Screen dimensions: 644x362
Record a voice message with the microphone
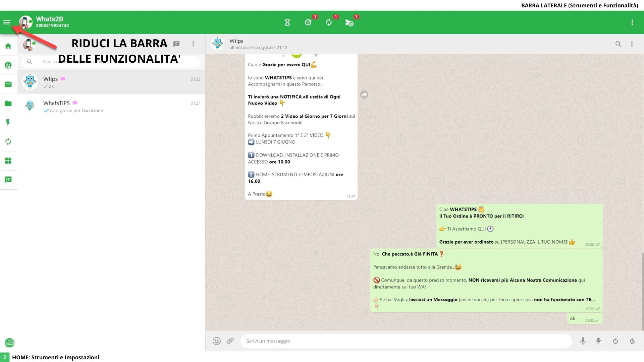point(583,341)
